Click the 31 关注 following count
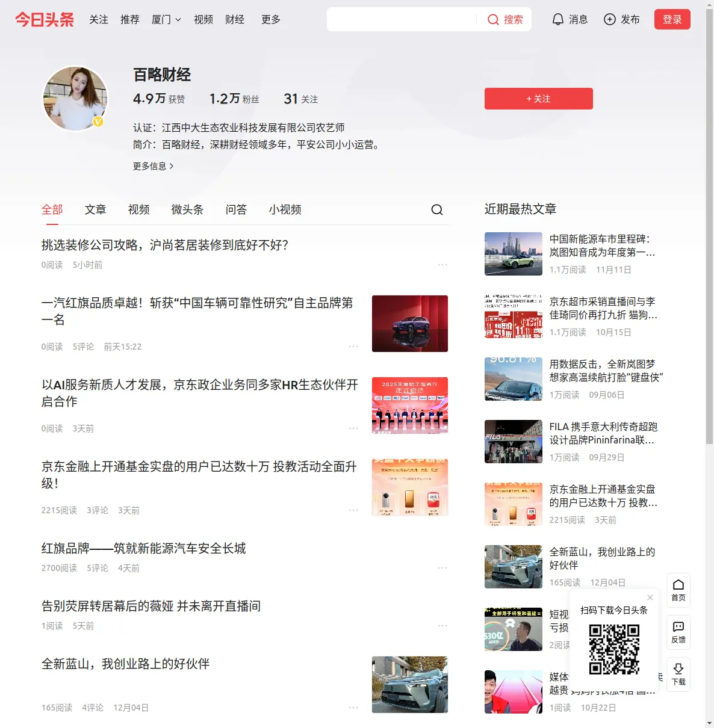The width and height of the screenshot is (714, 728). (x=301, y=99)
